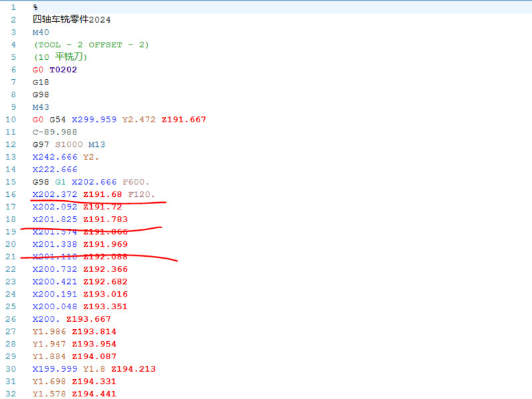
Task: Click Y1.986 on line 27
Action: [49, 331]
